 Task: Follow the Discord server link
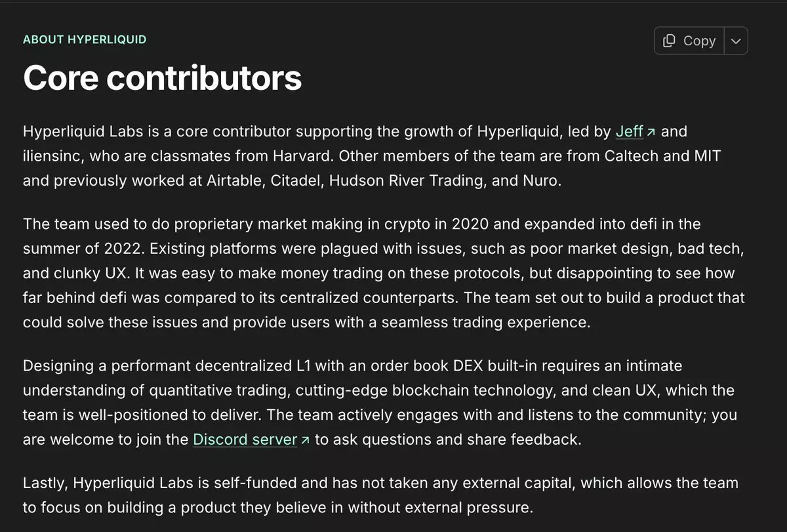[x=245, y=440]
